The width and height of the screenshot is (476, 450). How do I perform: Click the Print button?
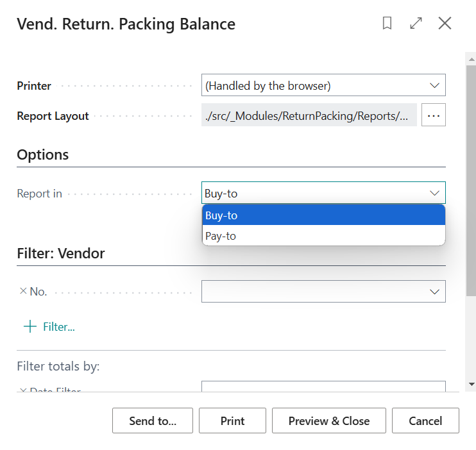point(232,421)
